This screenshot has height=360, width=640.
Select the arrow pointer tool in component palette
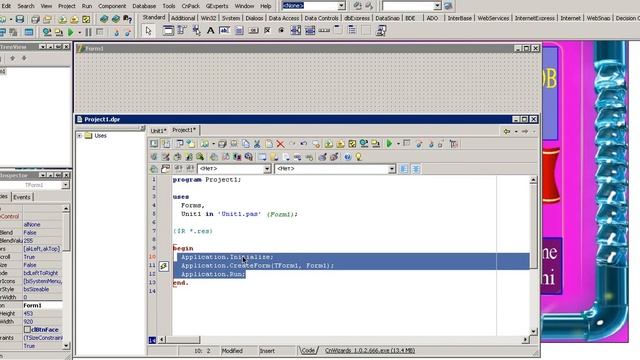(148, 31)
